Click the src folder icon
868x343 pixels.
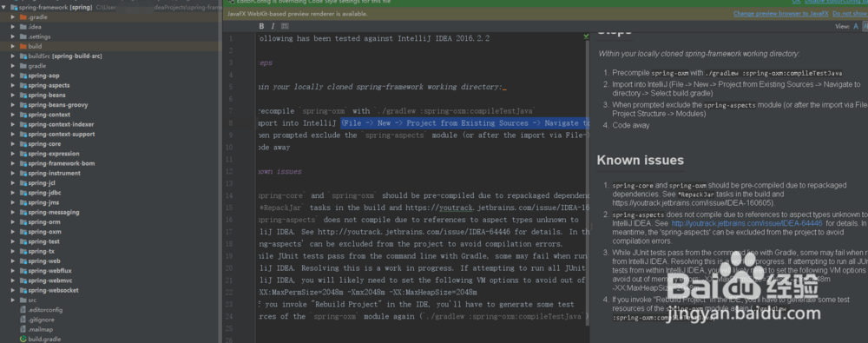23,300
